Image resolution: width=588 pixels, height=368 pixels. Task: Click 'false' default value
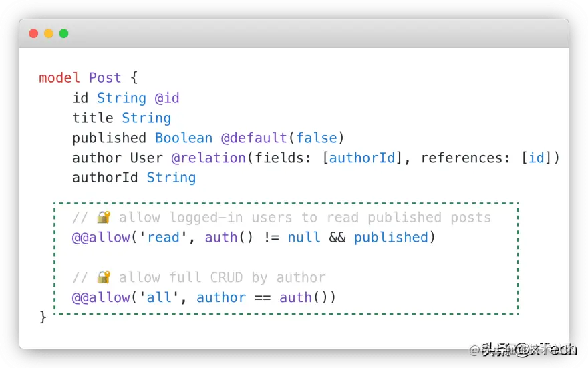(x=317, y=138)
